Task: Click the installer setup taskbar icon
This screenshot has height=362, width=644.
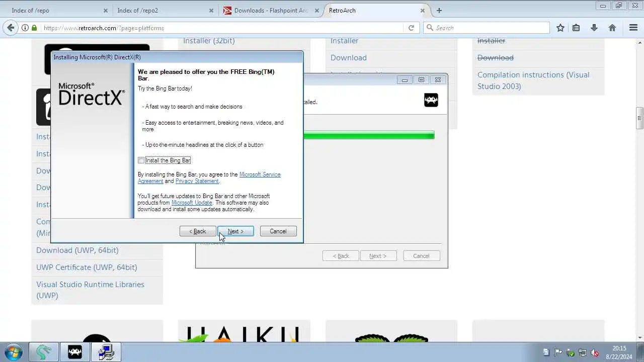Action: (106, 352)
